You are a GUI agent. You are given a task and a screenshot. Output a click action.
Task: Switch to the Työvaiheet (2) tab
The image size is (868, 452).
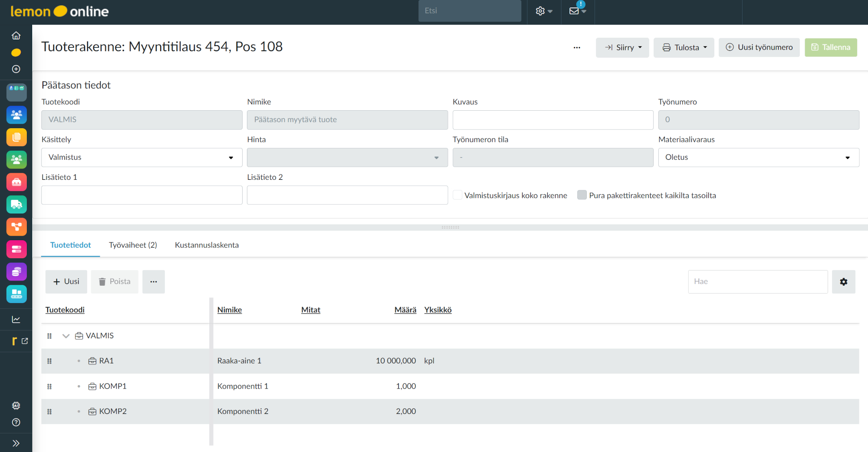(133, 245)
